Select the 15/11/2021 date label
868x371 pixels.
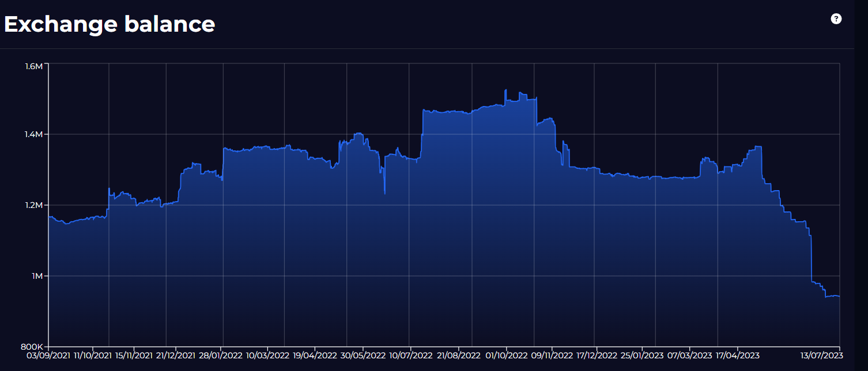(134, 355)
